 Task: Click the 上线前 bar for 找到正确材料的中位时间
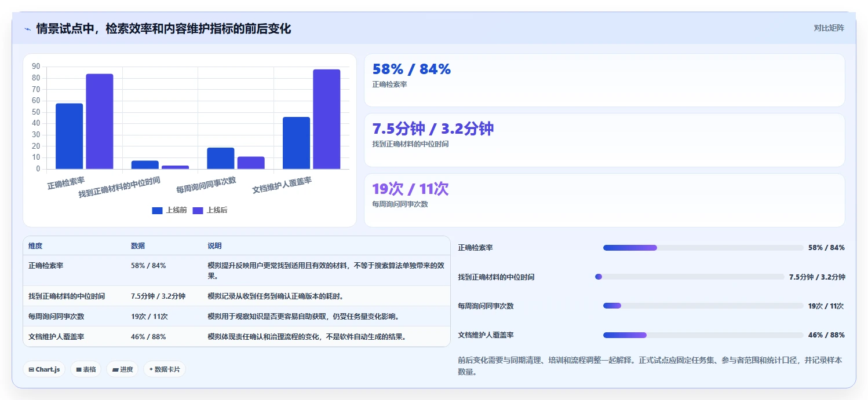coord(145,165)
